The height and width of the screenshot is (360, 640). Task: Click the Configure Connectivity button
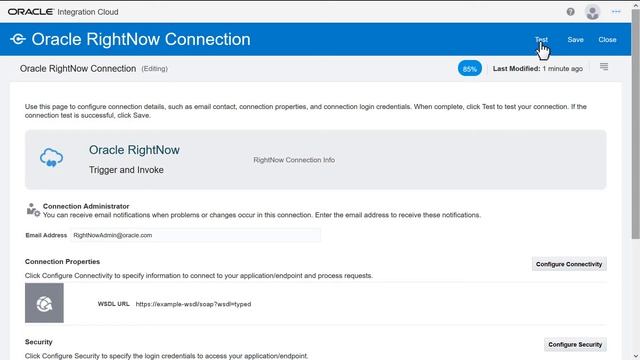coord(569,264)
